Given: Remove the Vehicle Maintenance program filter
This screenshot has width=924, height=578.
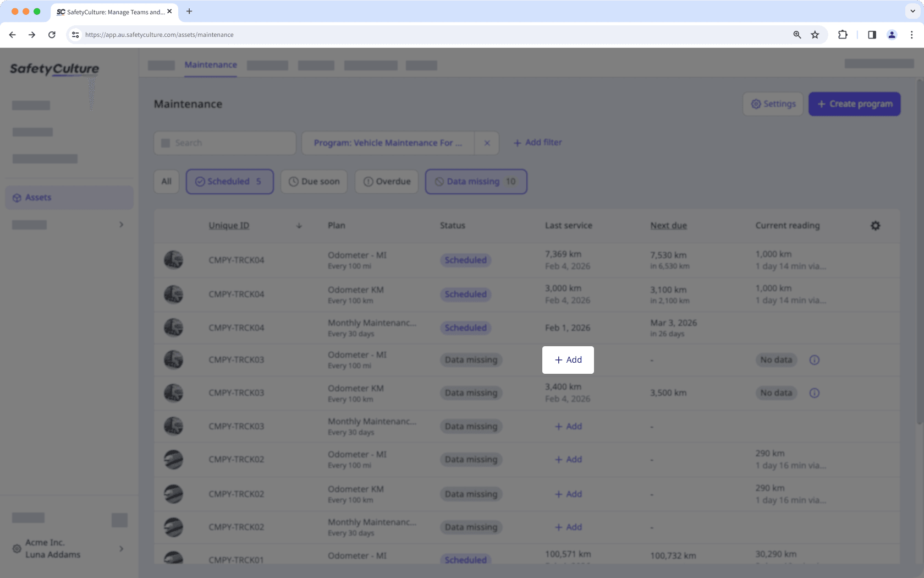Looking at the screenshot, I should [486, 143].
